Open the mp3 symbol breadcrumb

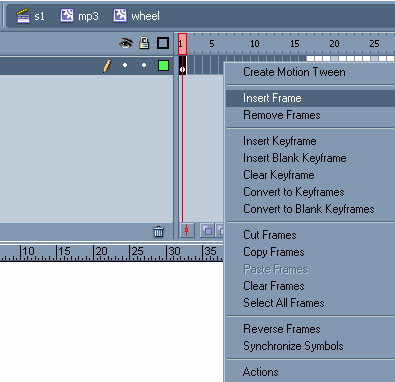pyautogui.click(x=79, y=16)
